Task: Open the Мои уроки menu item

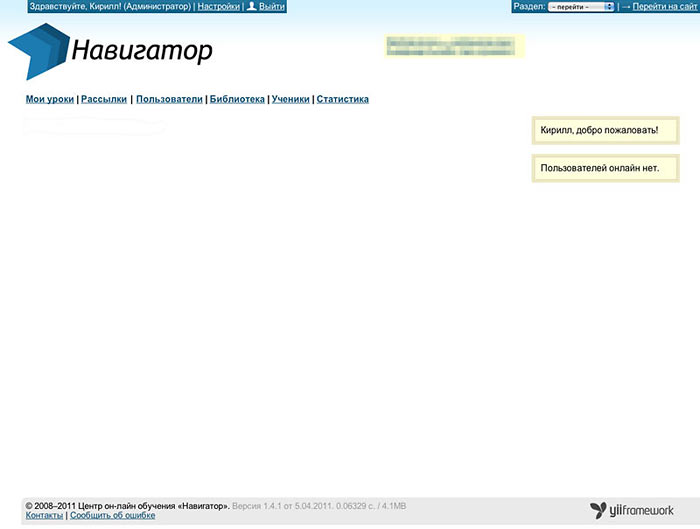Action: (50, 99)
